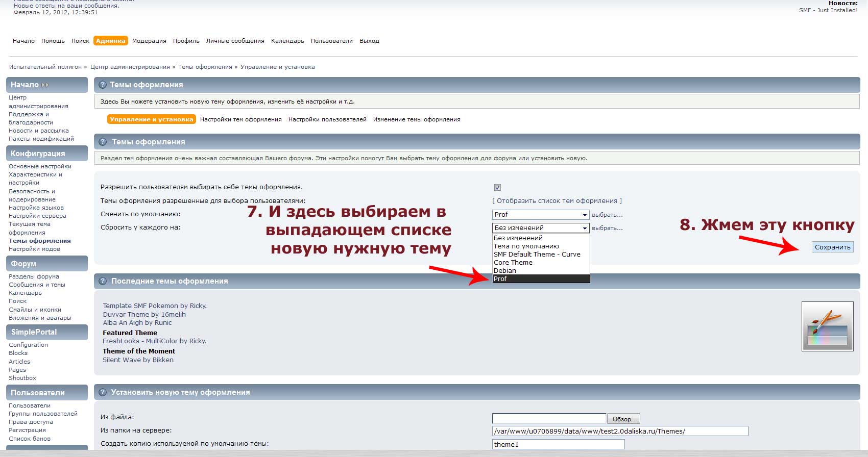The height and width of the screenshot is (457, 868).
Task: Choose Core Theme option in list
Action: [x=541, y=263]
